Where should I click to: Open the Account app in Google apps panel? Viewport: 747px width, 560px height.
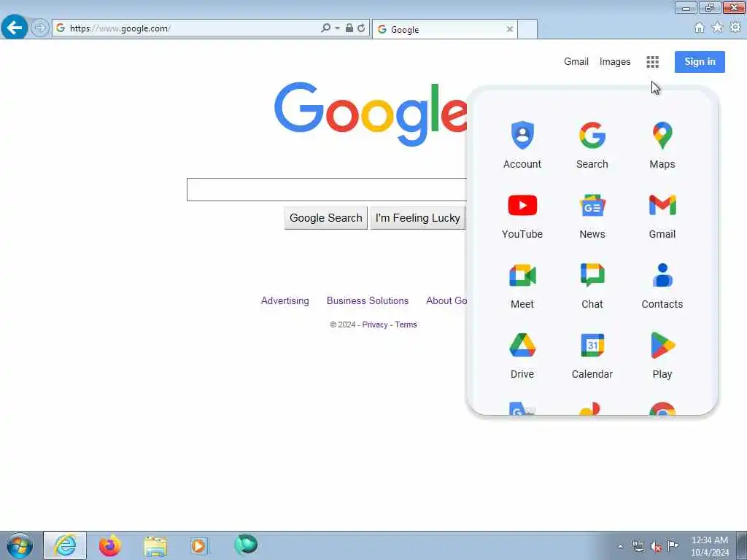point(522,145)
